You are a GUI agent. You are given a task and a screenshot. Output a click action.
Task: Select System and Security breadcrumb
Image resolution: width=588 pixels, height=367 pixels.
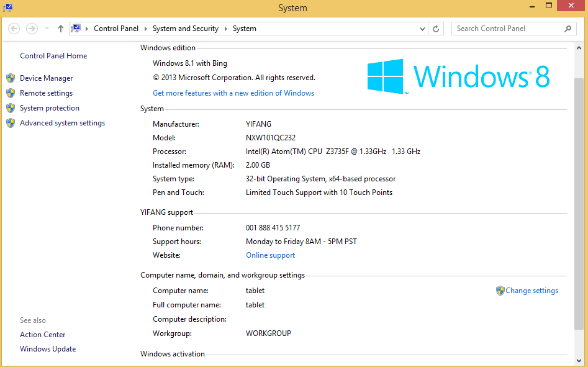pos(185,29)
